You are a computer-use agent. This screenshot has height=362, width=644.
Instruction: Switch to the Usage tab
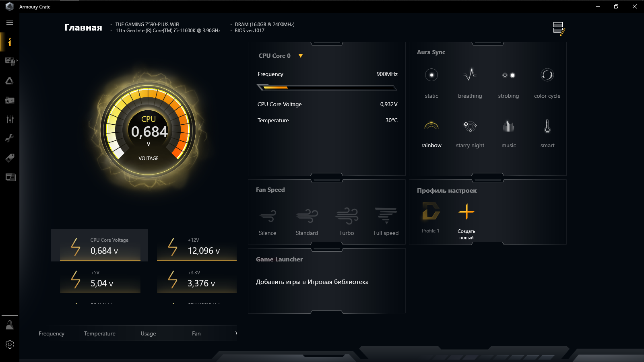tap(148, 333)
